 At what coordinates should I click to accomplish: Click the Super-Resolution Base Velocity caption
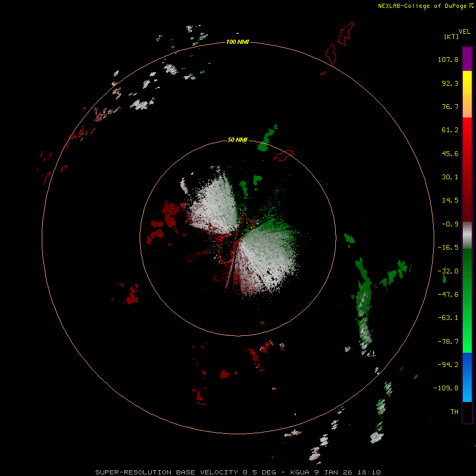tap(238, 472)
